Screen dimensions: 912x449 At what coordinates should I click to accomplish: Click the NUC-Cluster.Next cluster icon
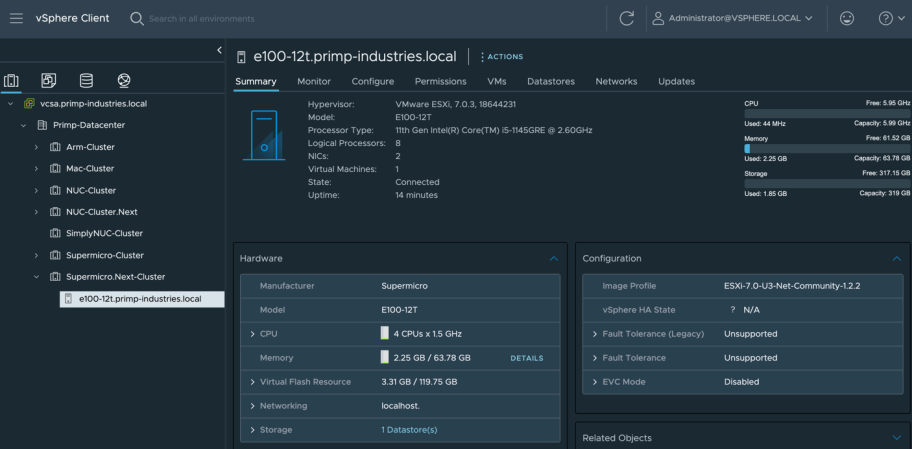coord(55,212)
